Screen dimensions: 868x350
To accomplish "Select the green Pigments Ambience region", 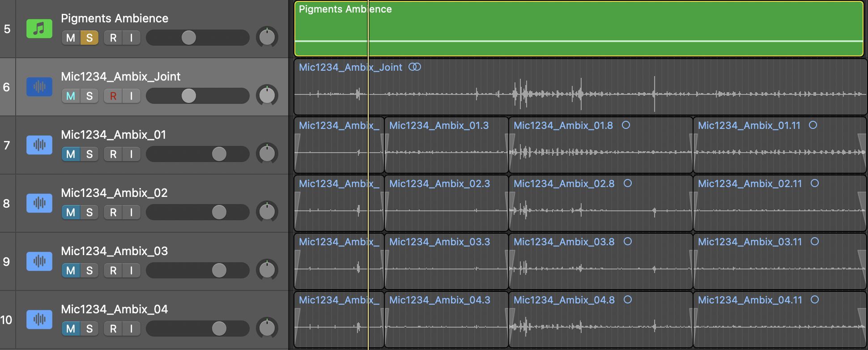I will point(579,29).
